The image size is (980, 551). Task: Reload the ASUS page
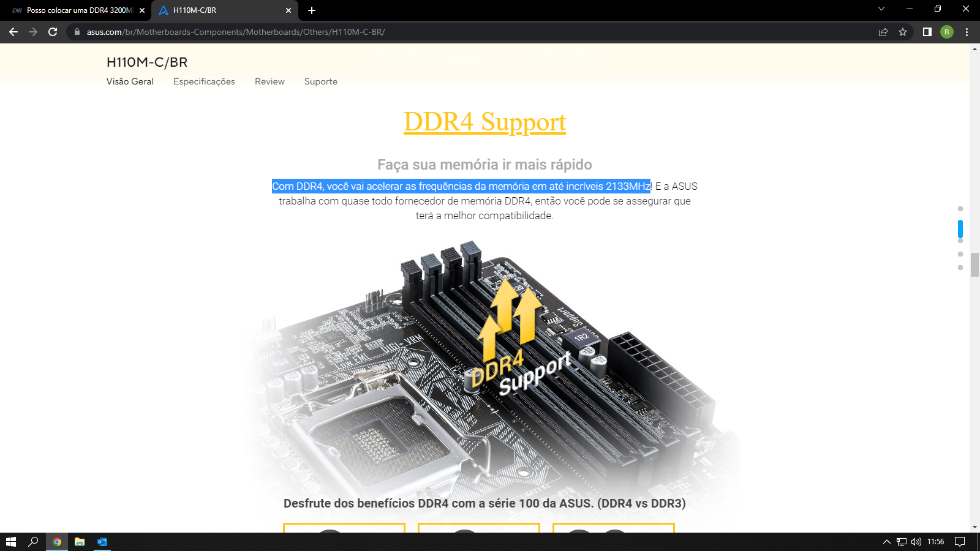[53, 32]
